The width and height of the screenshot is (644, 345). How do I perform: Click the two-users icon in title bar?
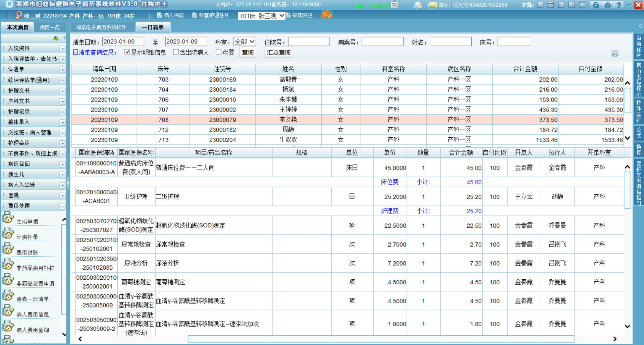pyautogui.click(x=418, y=5)
